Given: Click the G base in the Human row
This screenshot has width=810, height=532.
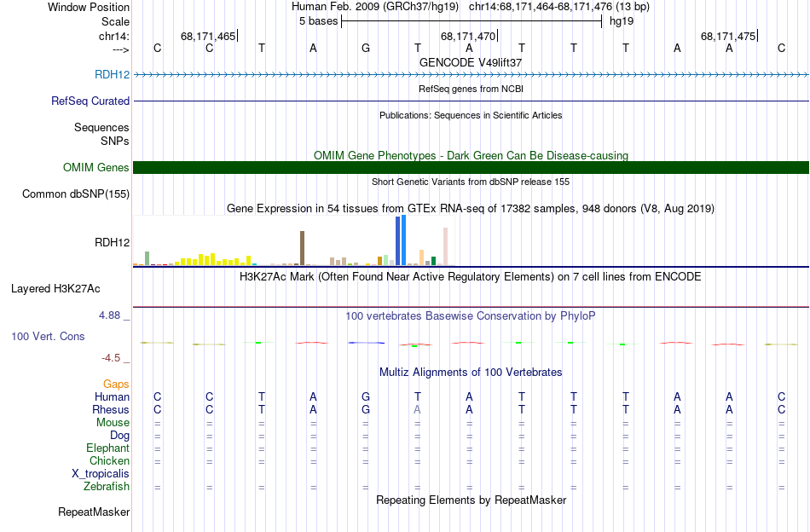Looking at the screenshot, I should click(366, 396).
